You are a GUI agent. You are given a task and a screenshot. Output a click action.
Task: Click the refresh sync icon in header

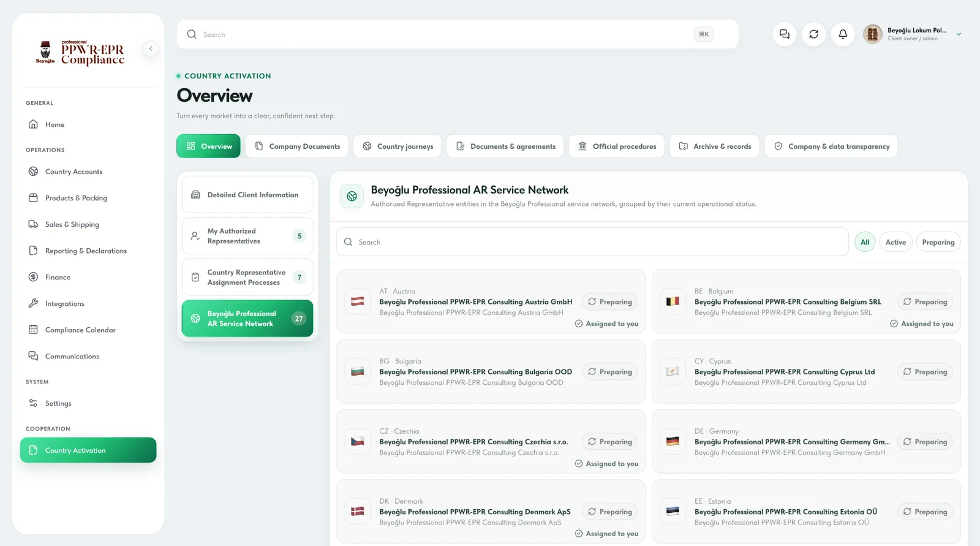coord(814,34)
